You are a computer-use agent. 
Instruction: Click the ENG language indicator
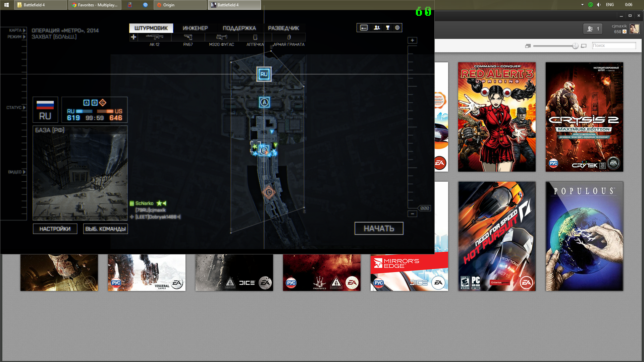[610, 5]
